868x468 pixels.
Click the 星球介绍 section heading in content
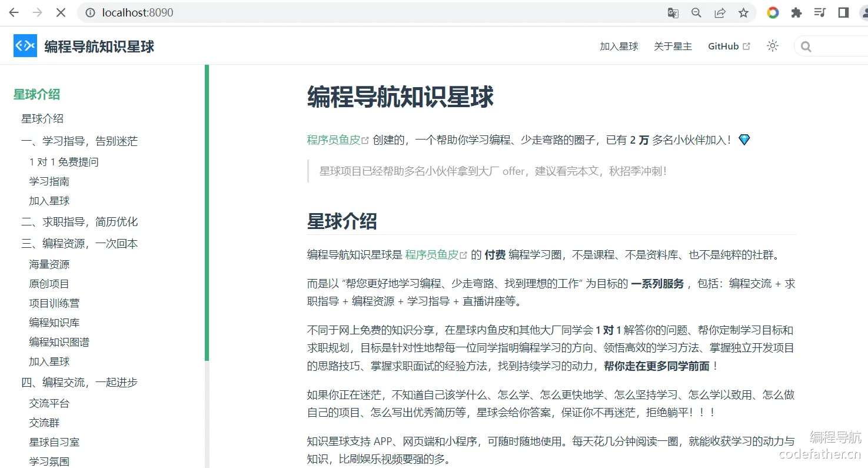coord(342,221)
